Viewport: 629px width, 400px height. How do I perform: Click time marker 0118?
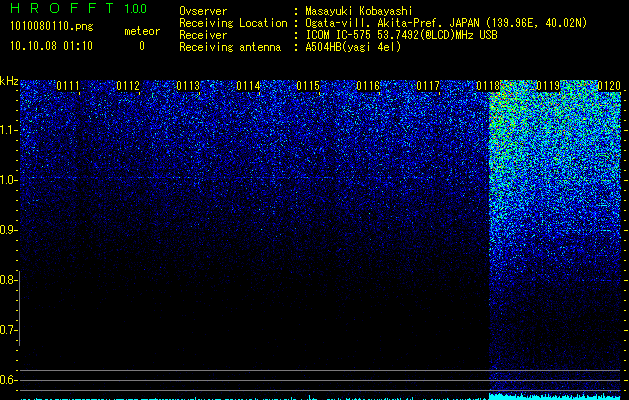click(x=489, y=86)
